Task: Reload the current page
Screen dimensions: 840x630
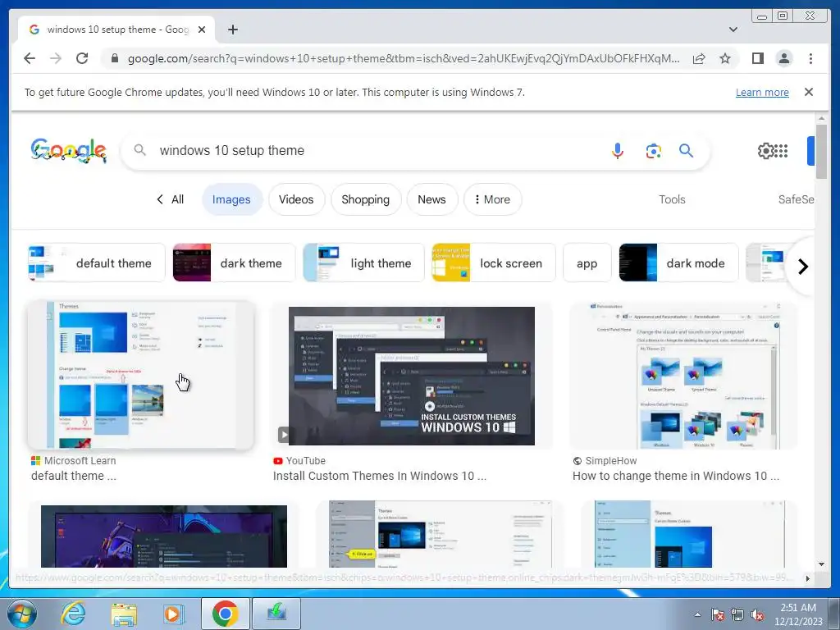Action: pyautogui.click(x=82, y=58)
